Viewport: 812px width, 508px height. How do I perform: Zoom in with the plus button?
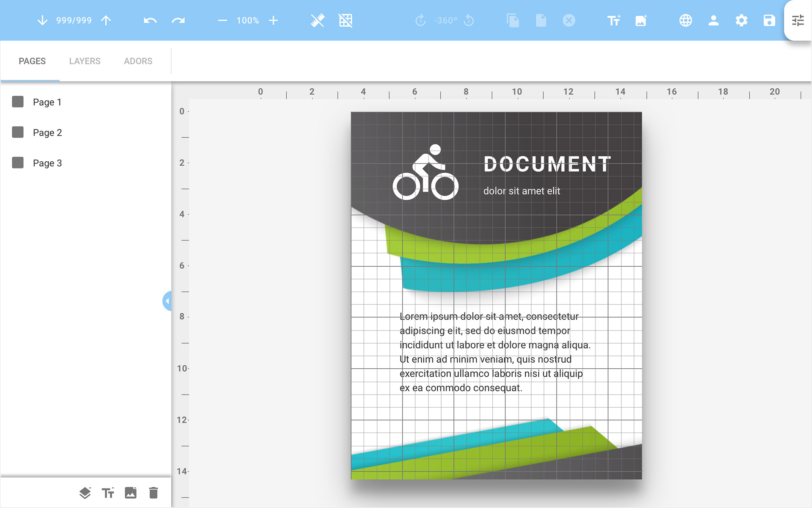[x=274, y=20]
